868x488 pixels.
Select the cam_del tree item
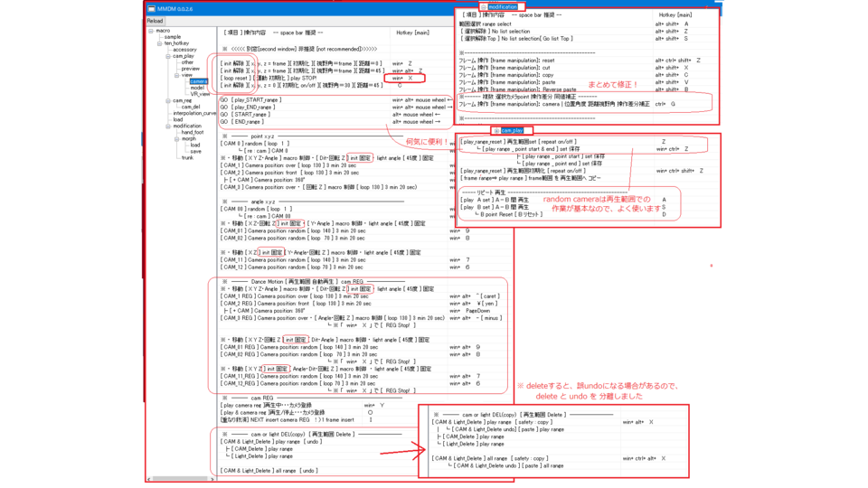pyautogui.click(x=190, y=107)
